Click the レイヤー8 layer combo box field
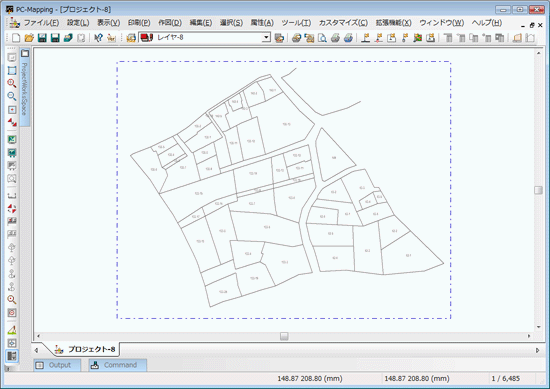550x389 pixels. (204, 37)
